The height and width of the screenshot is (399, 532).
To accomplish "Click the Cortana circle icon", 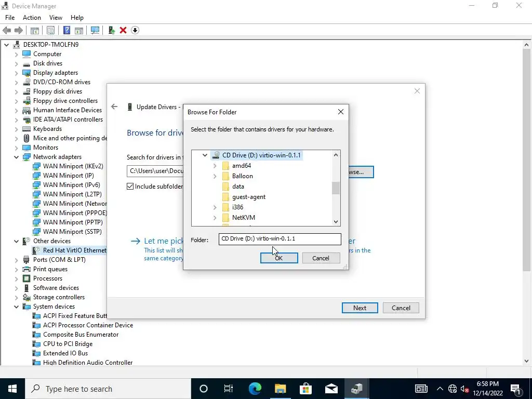I will point(204,389).
